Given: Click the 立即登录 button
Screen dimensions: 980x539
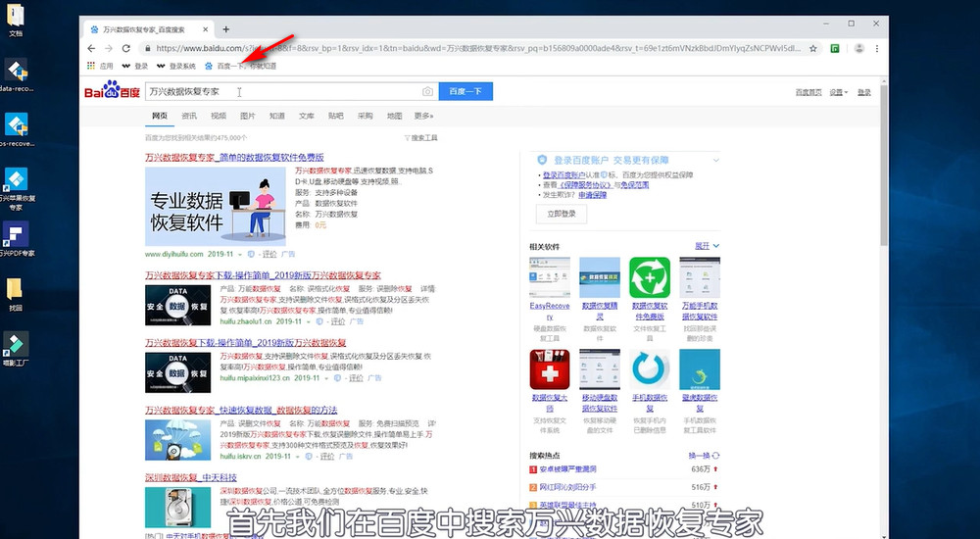Looking at the screenshot, I should click(562, 214).
